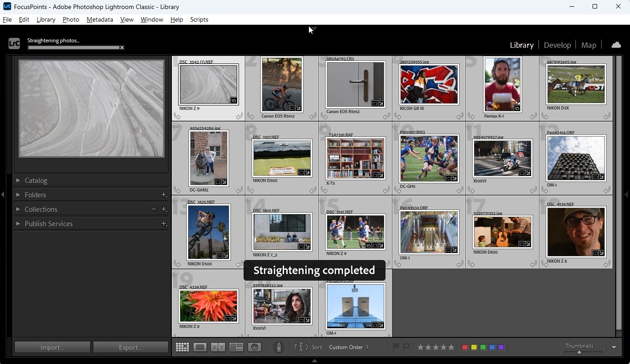The width and height of the screenshot is (630, 364).
Task: Switch to Loupe view
Action: [x=200, y=347]
